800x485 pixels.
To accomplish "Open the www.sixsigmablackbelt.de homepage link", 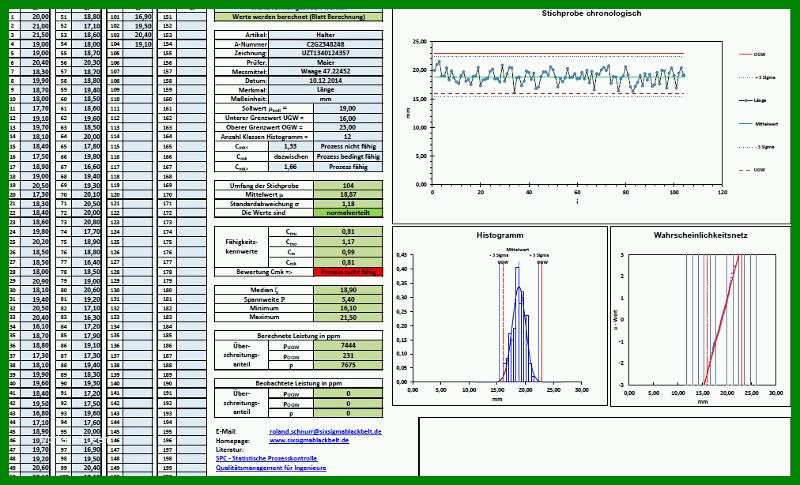I will coord(309,440).
